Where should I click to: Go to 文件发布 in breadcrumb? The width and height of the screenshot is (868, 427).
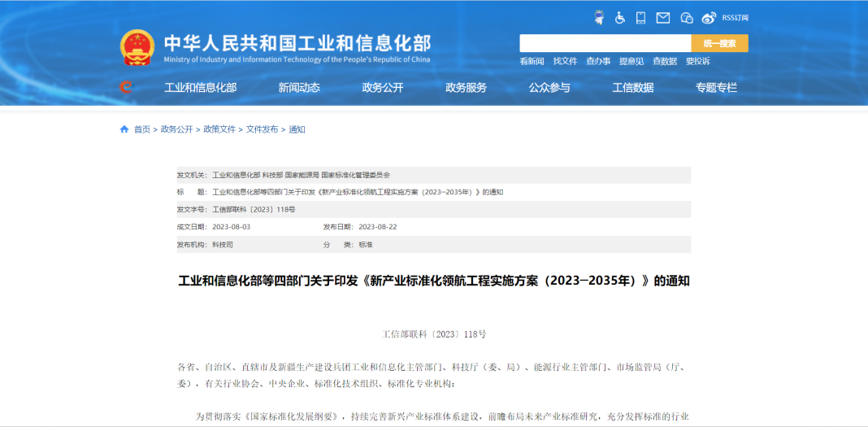pos(263,129)
